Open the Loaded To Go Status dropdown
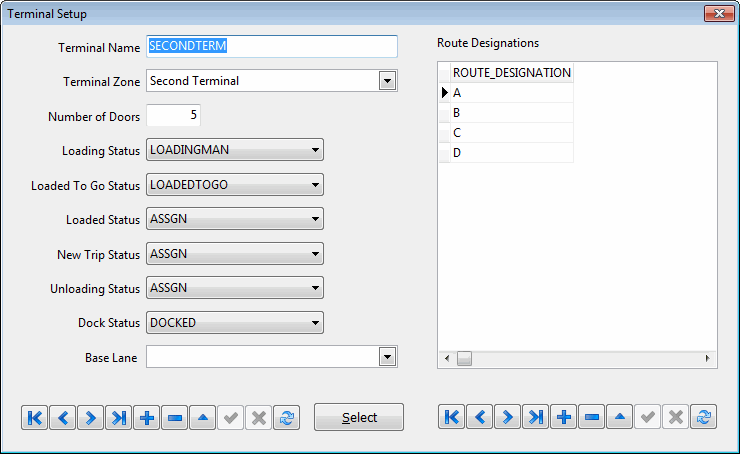This screenshot has width=740, height=454. coord(315,185)
